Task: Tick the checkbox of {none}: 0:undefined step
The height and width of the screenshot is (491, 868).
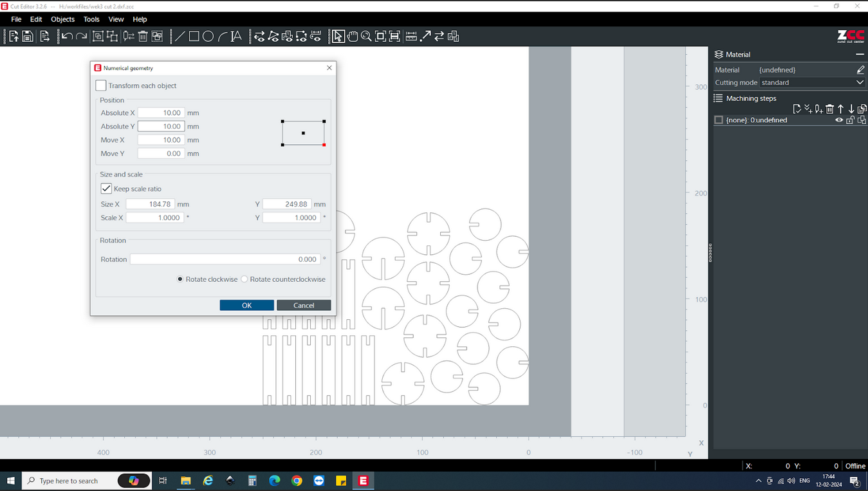Action: point(719,120)
